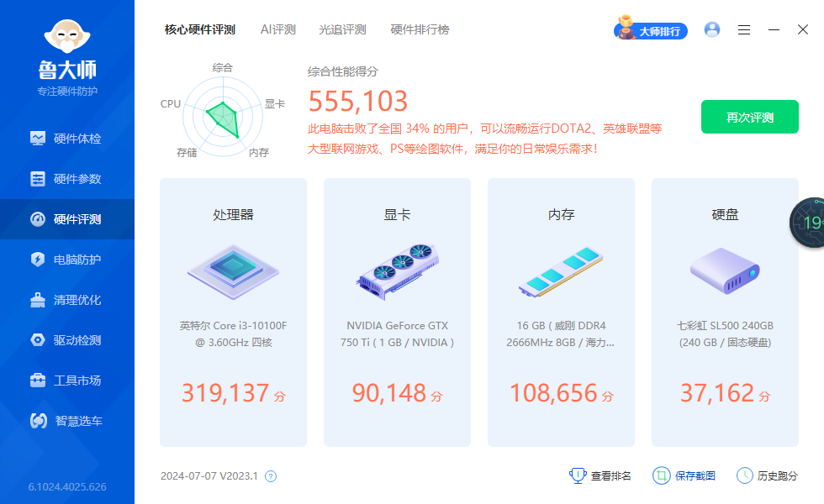The width and height of the screenshot is (824, 504).
Task: Open 硬件体检 in the sidebar
Action: 66,139
